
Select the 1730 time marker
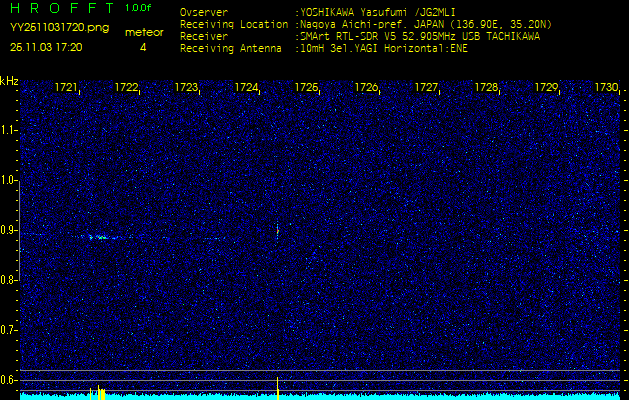[606, 88]
